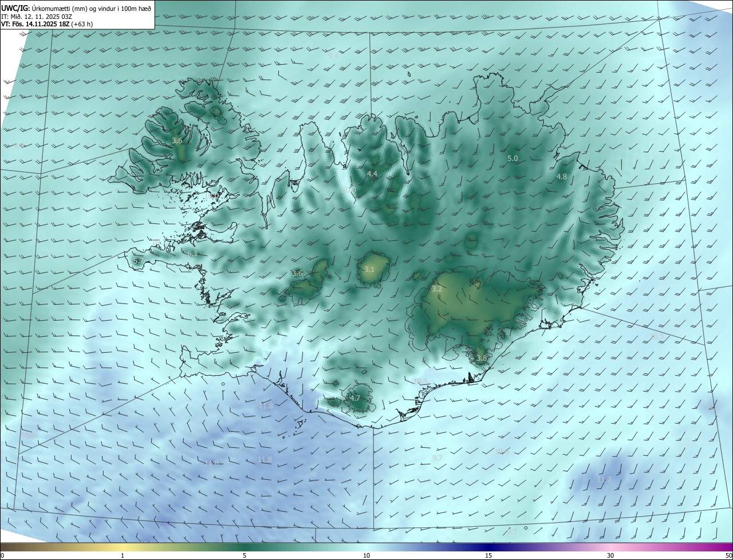Pick the dark navy color at scale value 15
The height and width of the screenshot is (560, 733).
(488, 547)
